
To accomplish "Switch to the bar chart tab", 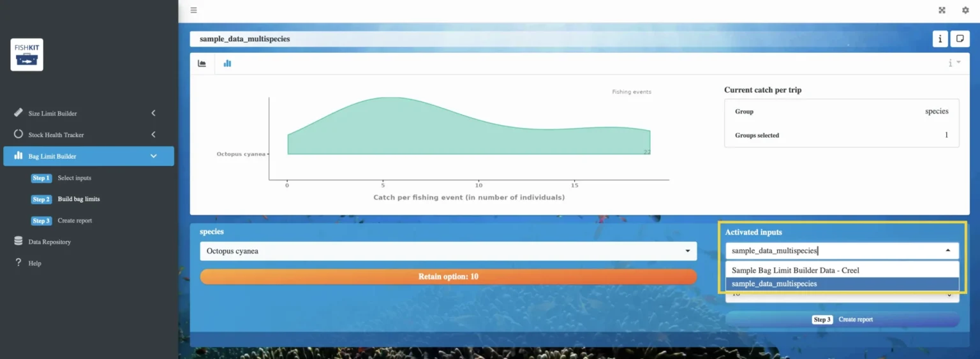I will [x=227, y=63].
